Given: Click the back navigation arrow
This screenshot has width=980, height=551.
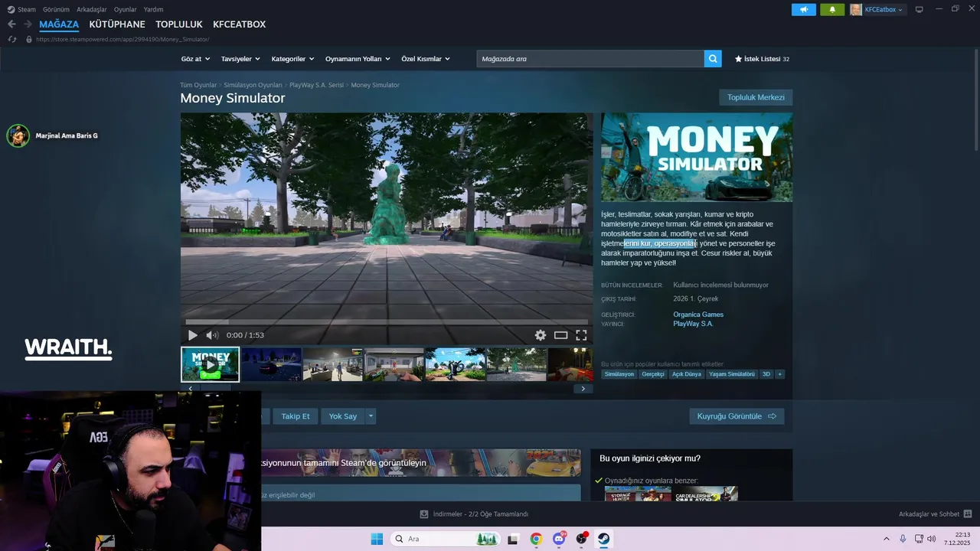Looking at the screenshot, I should 11,24.
